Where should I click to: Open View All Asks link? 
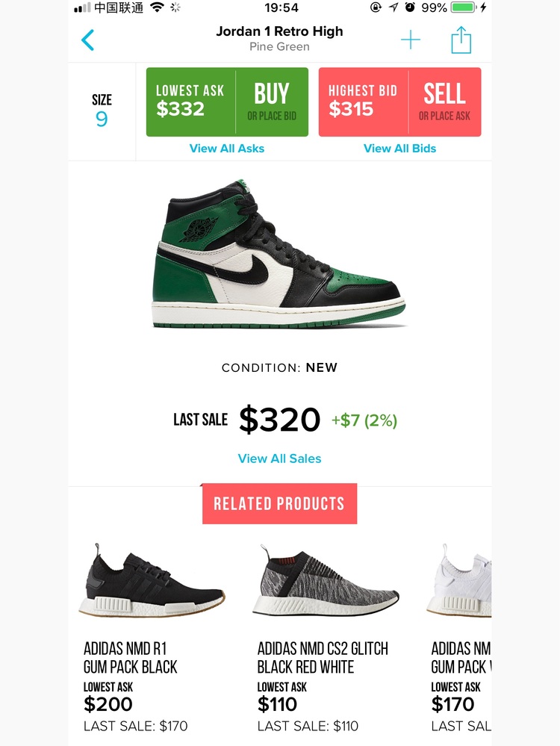click(227, 149)
